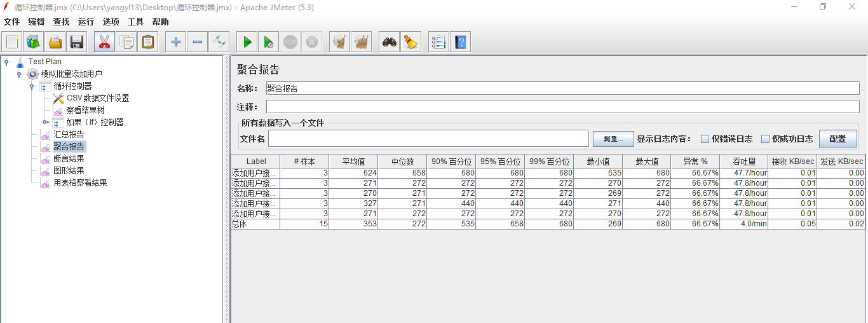Viewport: 868px width, 323px height.
Task: Open the 查找 menu
Action: (61, 22)
